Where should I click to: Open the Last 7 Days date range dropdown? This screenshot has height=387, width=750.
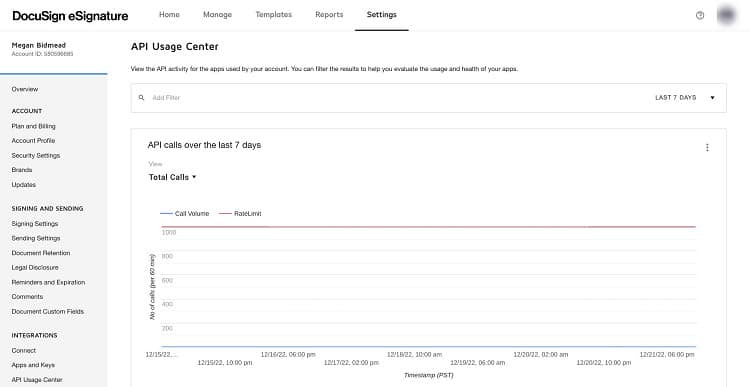(685, 98)
